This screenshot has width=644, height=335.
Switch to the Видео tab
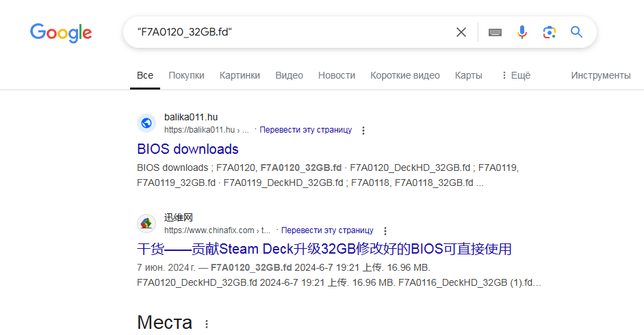pos(289,75)
